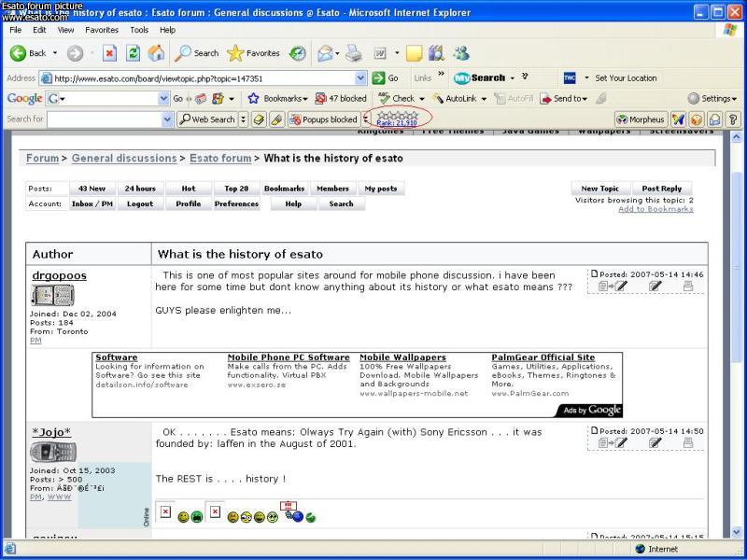Click the 43 New posts button
Screen dimensions: 747x560
coord(92,189)
